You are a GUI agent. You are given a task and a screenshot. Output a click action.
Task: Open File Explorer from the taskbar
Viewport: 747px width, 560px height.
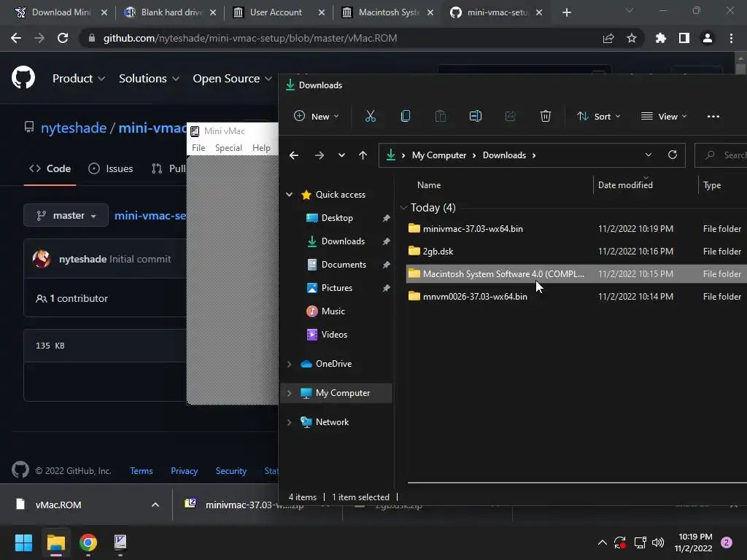point(55,542)
